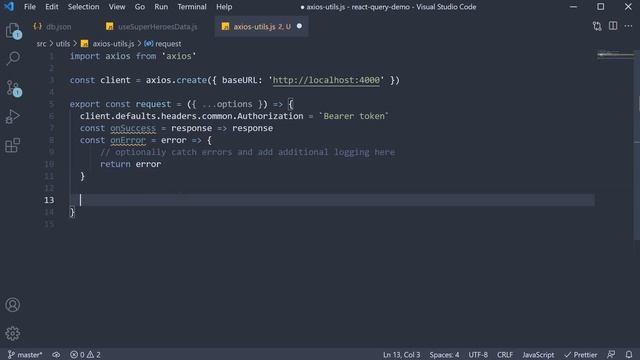Click the VS Code logo icon
The width and height of the screenshot is (640, 360).
(9, 7)
